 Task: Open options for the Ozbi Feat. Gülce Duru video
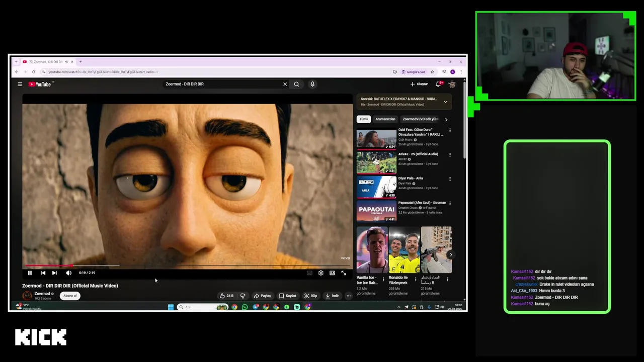[450, 131]
